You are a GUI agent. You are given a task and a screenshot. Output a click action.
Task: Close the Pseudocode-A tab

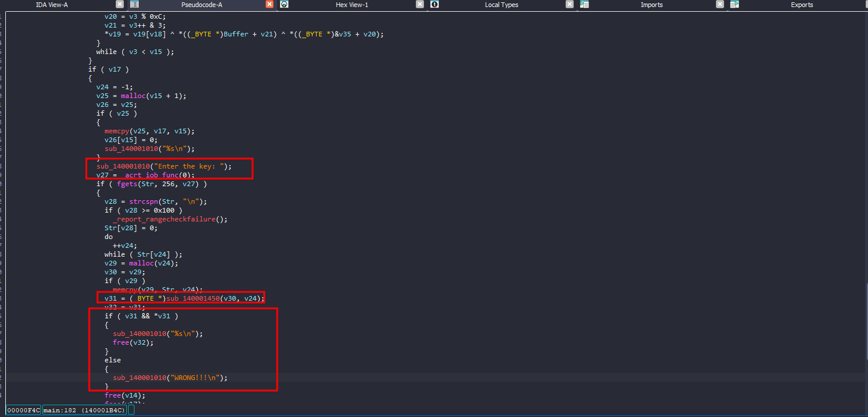pos(270,5)
